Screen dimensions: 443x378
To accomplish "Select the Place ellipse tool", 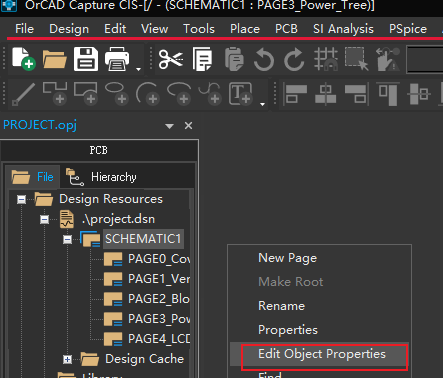I will point(117,93).
